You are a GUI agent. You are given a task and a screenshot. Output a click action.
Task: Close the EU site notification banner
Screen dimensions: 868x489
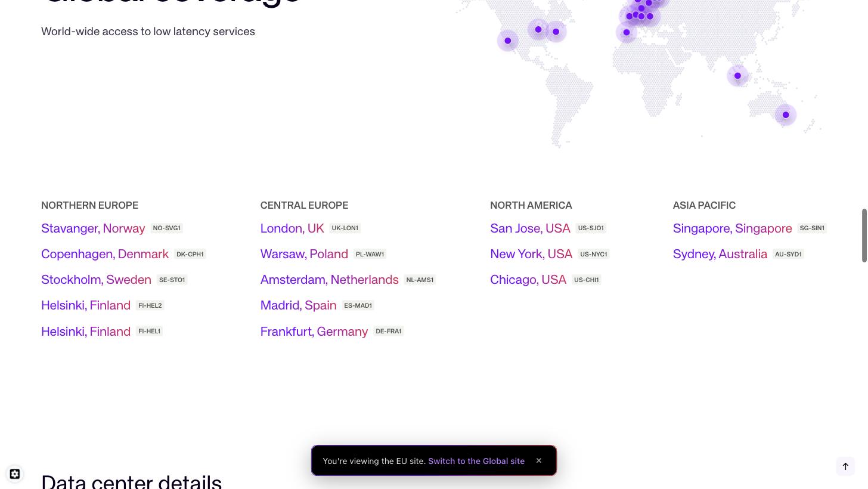coord(539,460)
